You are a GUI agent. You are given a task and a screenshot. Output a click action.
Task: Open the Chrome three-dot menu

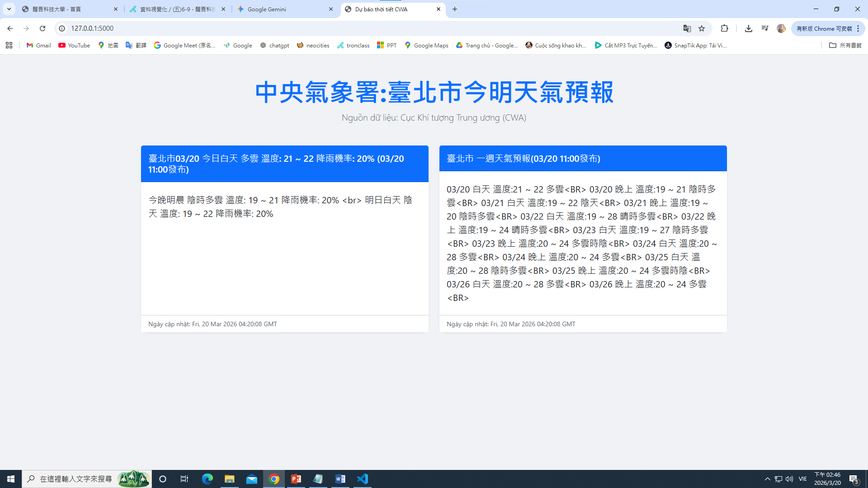pyautogui.click(x=858, y=28)
